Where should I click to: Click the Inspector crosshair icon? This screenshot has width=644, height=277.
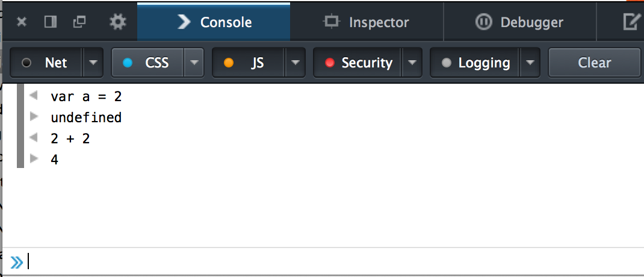click(x=331, y=21)
